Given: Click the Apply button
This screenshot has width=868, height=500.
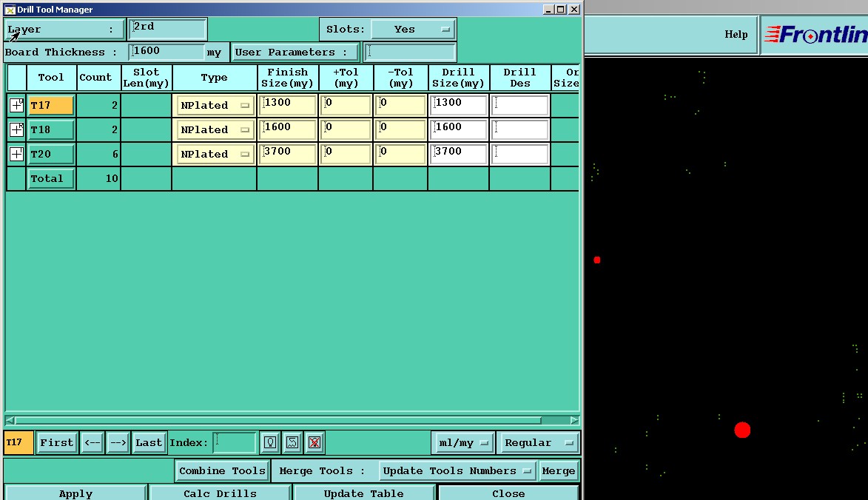Looking at the screenshot, I should (x=75, y=493).
